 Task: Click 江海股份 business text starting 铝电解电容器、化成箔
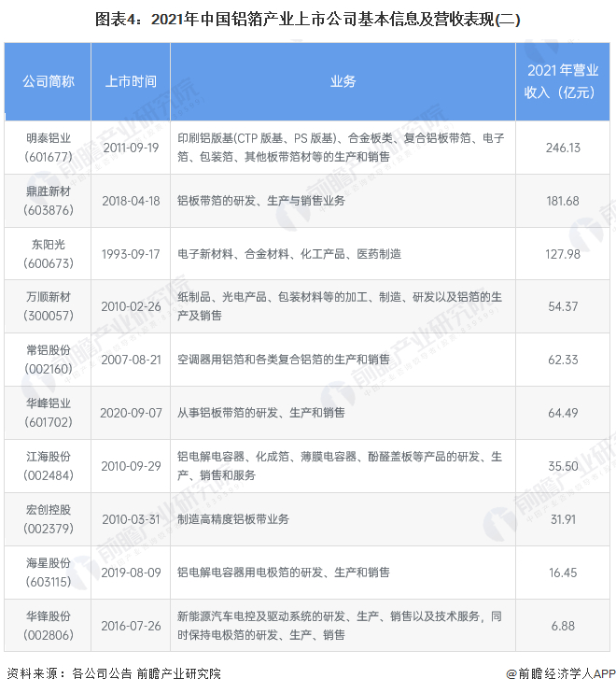340,466
